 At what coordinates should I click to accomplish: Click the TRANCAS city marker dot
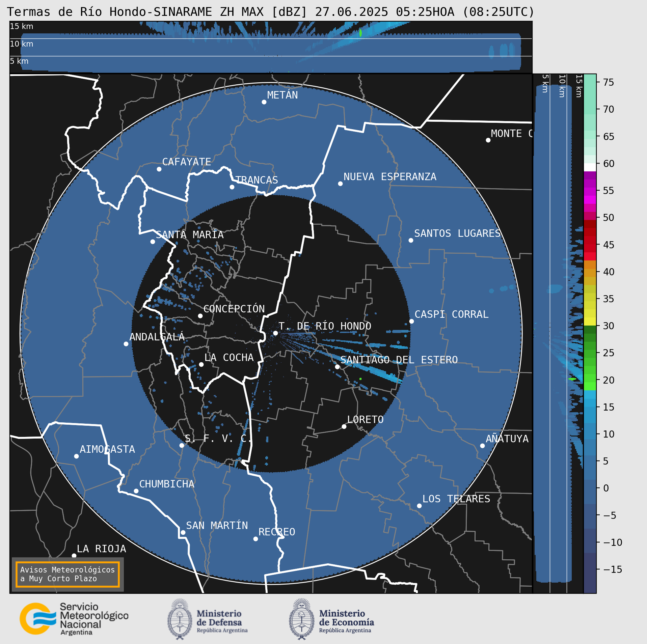point(232,187)
